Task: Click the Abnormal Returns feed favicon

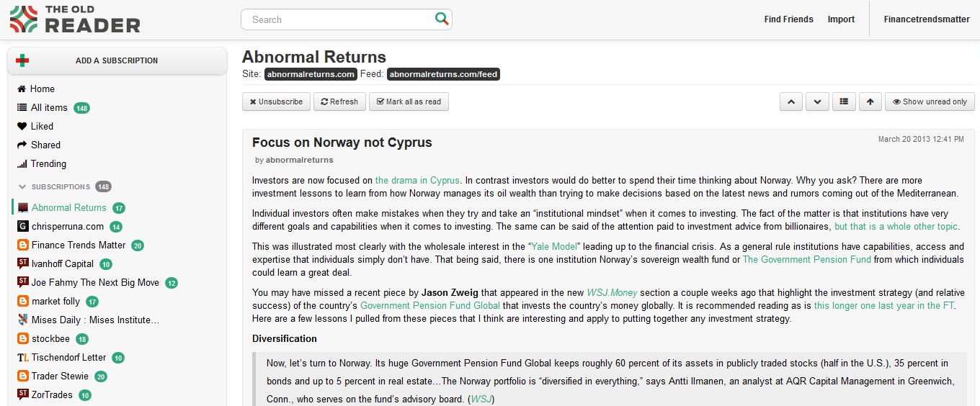Action: [23, 207]
